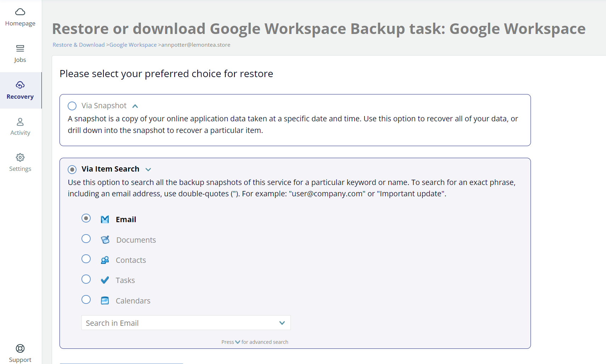Click the Via Snapshot label
Image resolution: width=606 pixels, height=364 pixels.
pos(104,106)
